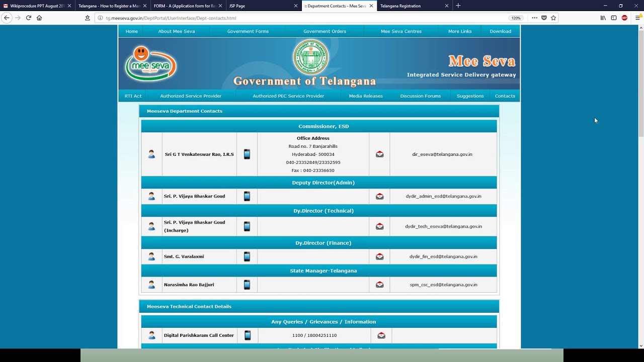Viewport: 644px width, 362px height.
Task: Select dydir_tech_eseva@telangana.gov.in email text
Action: click(444, 226)
